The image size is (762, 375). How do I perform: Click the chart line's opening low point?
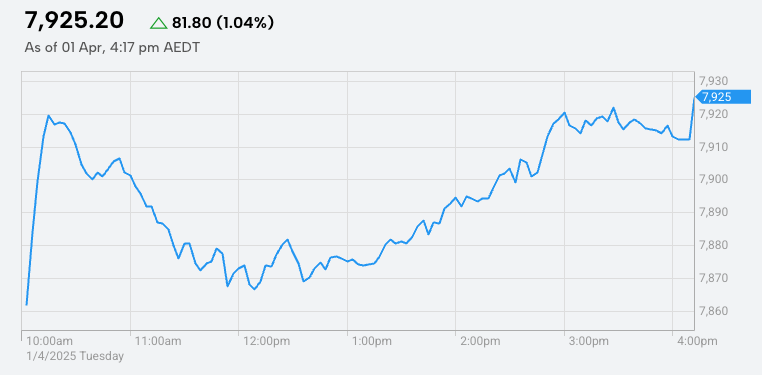[x=26, y=305]
